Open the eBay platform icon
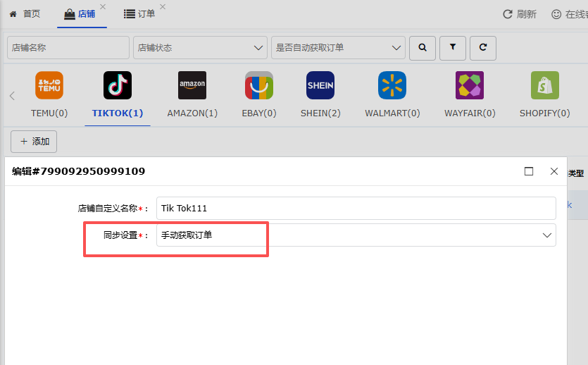 [x=259, y=85]
